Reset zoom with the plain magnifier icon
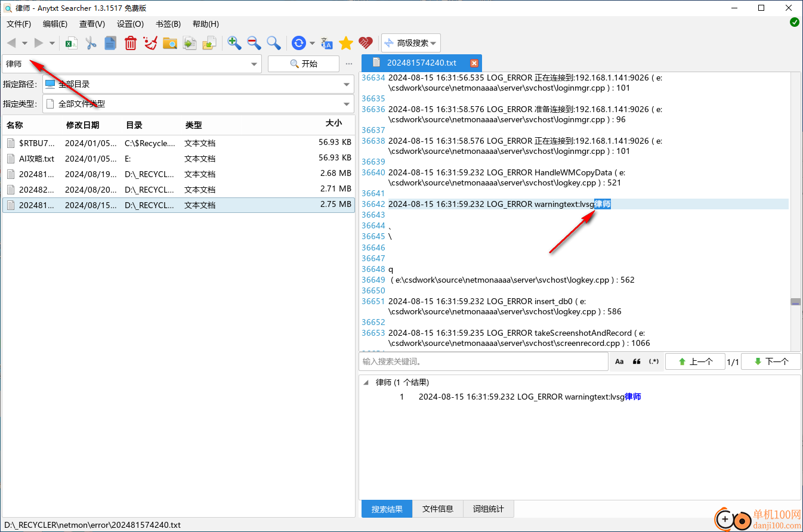This screenshot has width=803, height=532. (x=274, y=43)
